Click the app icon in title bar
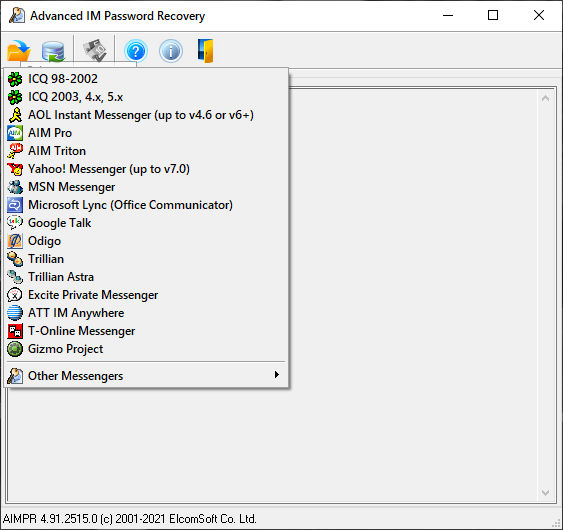 tap(17, 15)
